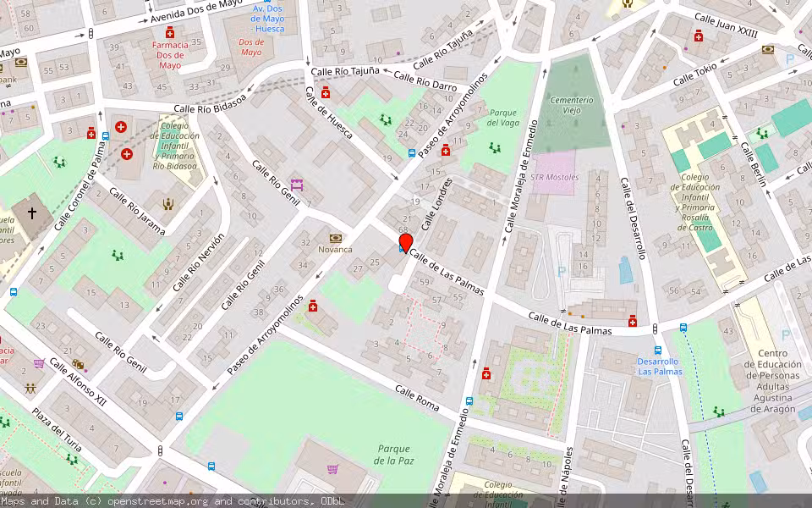812x508 pixels.
Task: Select the Parque del Vaga label
Action: 502,118
